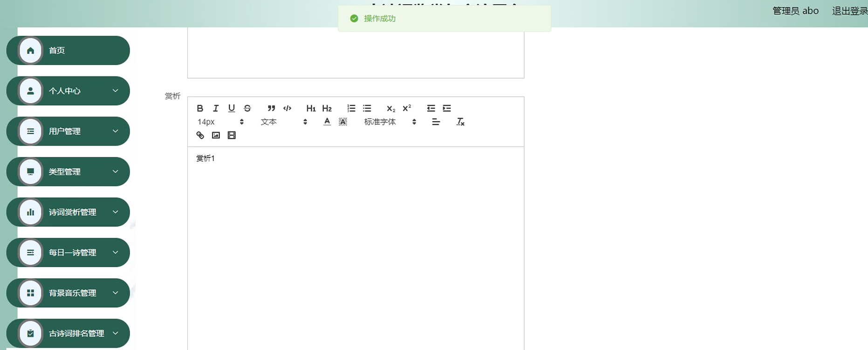Open 古诗词排名管理 sidebar menu
The width and height of the screenshot is (868, 350).
tap(68, 333)
